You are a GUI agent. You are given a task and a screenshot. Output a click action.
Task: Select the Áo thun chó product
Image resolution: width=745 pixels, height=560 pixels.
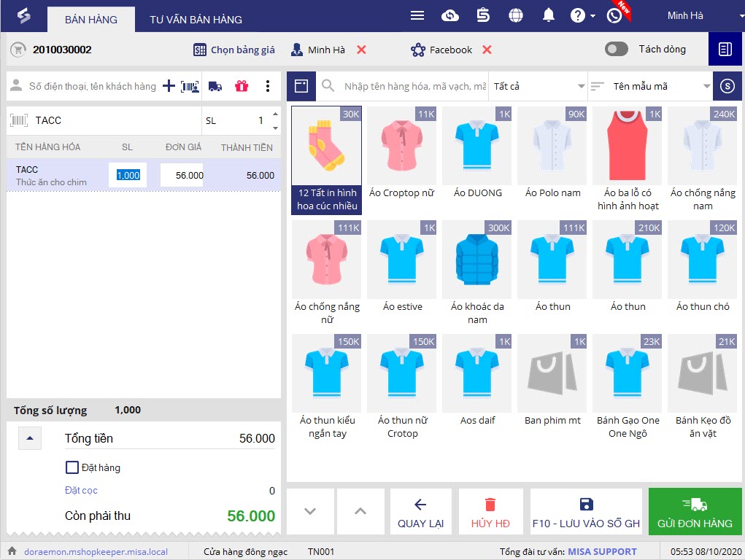tap(702, 267)
